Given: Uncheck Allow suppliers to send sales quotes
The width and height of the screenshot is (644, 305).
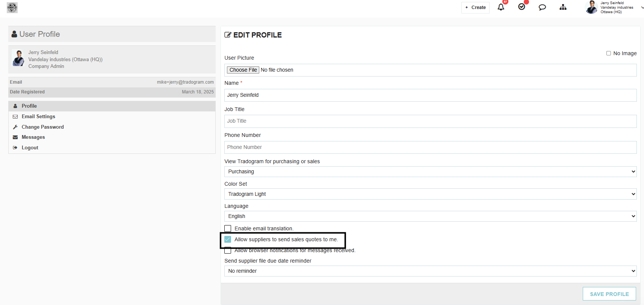Looking at the screenshot, I should point(228,239).
